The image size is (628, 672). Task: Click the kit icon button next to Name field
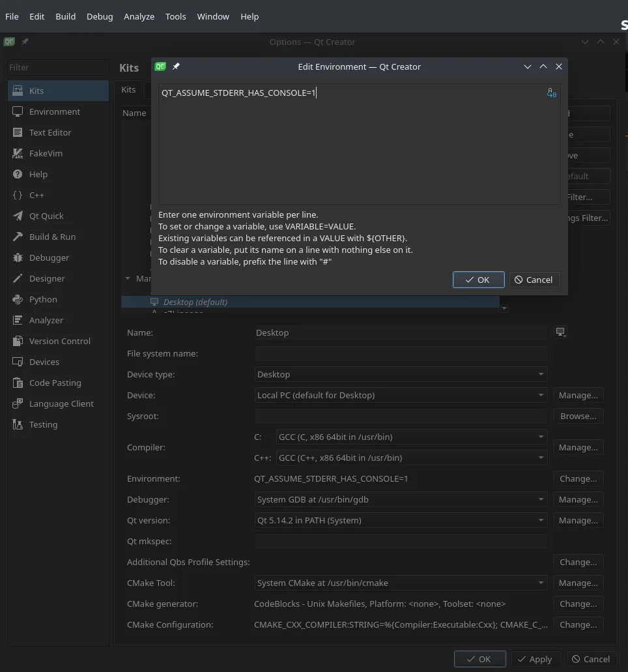tap(560, 332)
